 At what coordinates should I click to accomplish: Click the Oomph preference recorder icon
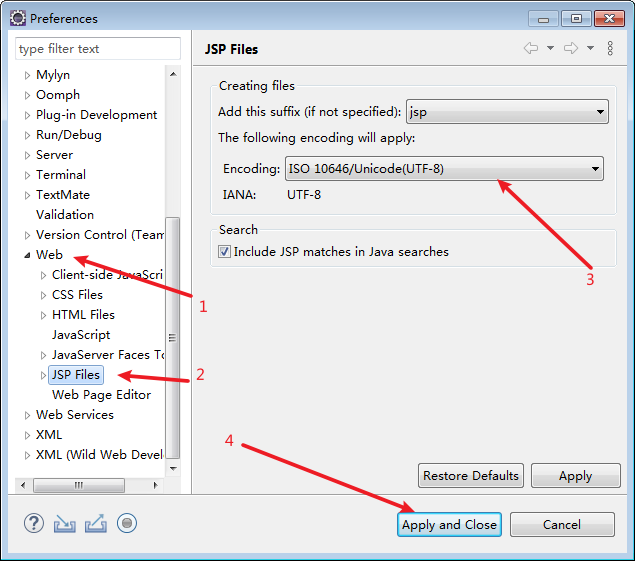tap(127, 523)
